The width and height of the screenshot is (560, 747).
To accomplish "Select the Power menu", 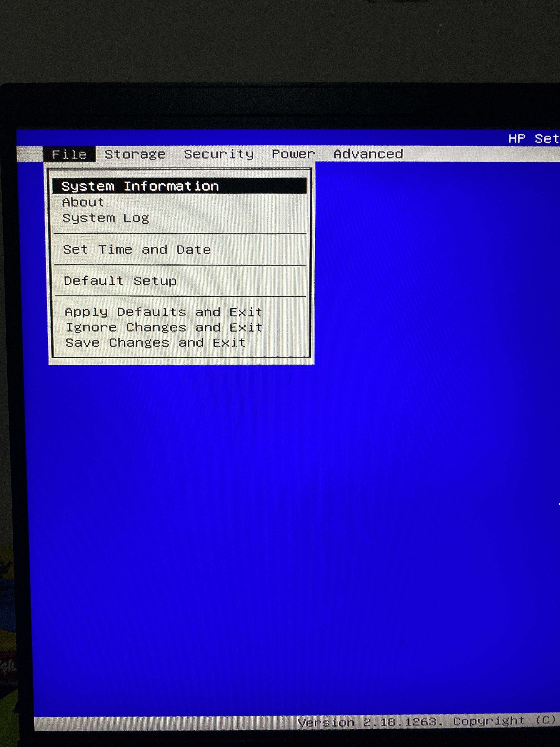I will pyautogui.click(x=293, y=154).
